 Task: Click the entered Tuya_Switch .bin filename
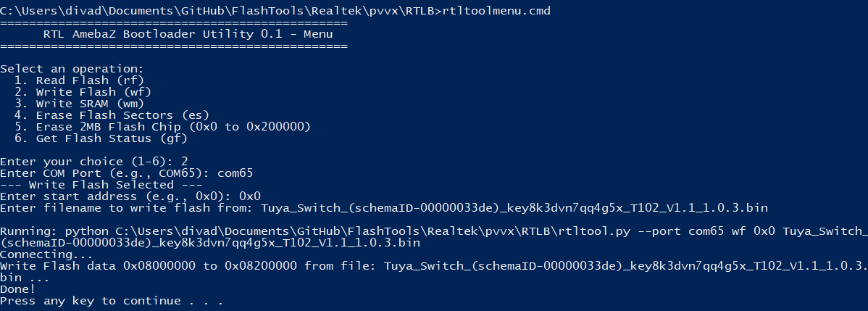[514, 209]
